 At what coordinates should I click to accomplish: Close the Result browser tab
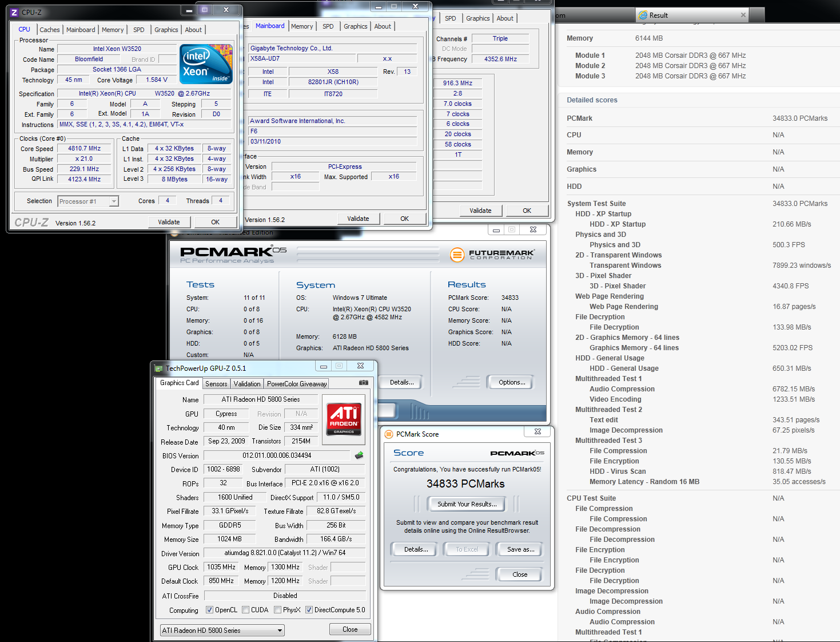(743, 15)
